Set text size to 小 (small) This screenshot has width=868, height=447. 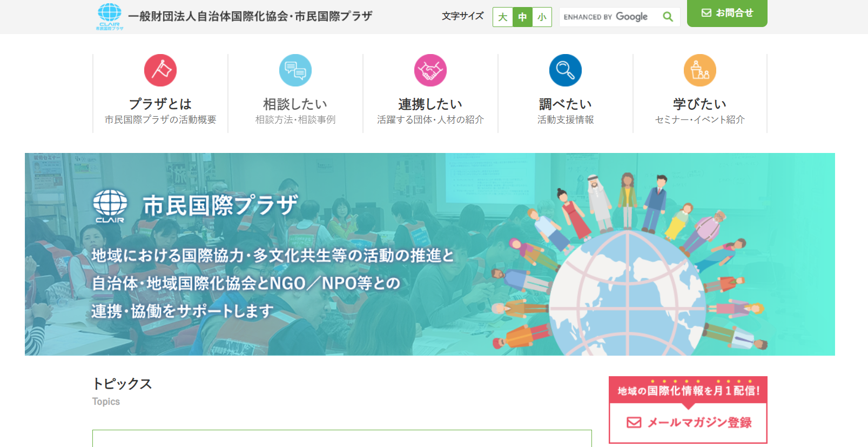pyautogui.click(x=542, y=17)
